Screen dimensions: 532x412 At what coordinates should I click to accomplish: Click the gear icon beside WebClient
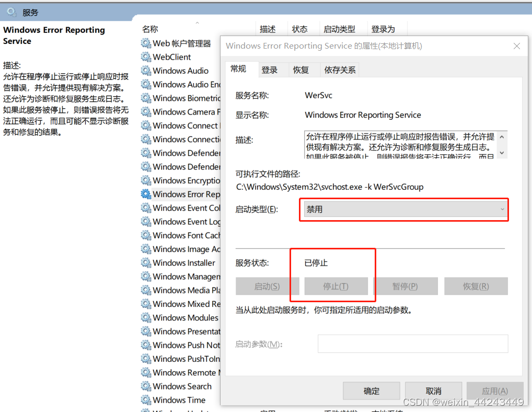[146, 56]
